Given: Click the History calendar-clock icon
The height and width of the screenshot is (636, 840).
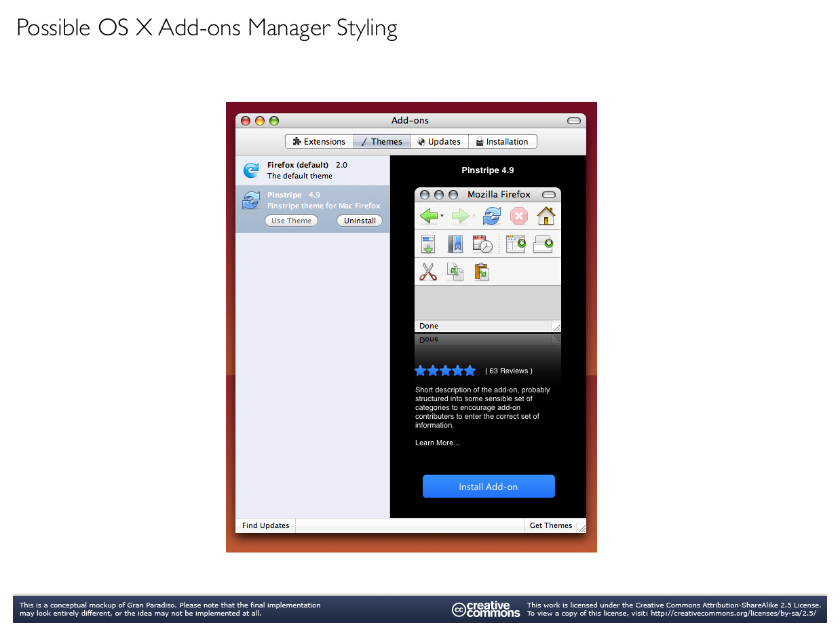Looking at the screenshot, I should click(482, 244).
